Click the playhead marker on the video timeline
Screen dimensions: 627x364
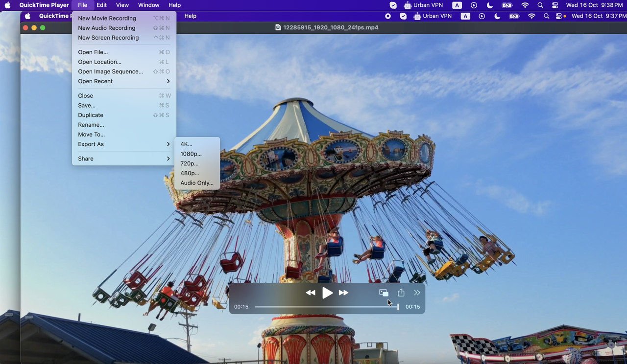[x=398, y=307]
